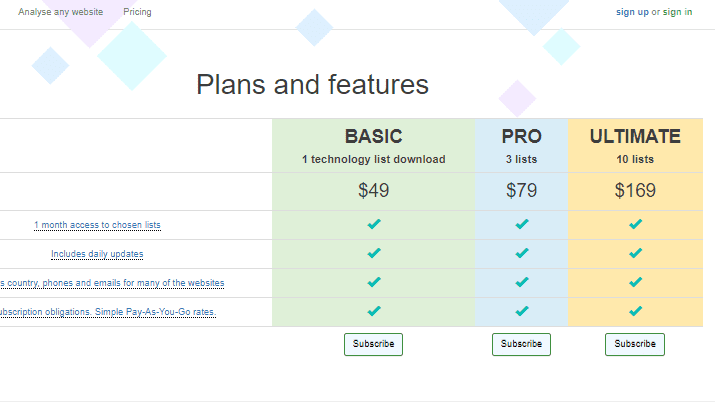This screenshot has height=420, width=715.
Task: Subscribe to the Basic plan
Action: point(373,344)
